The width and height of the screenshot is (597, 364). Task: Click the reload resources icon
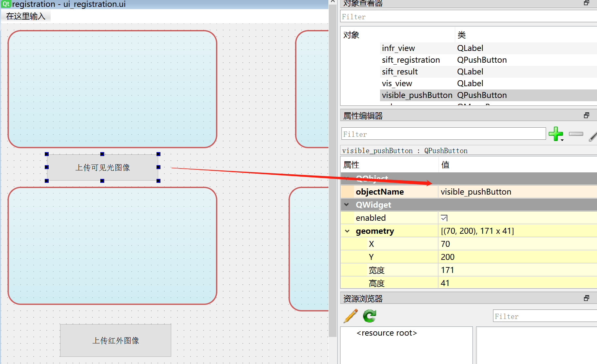[369, 316]
